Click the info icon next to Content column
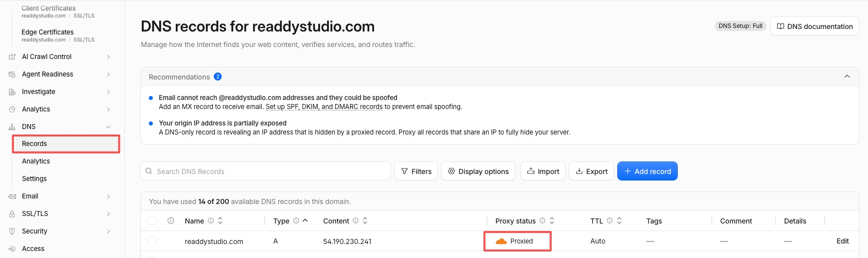 [x=356, y=220]
